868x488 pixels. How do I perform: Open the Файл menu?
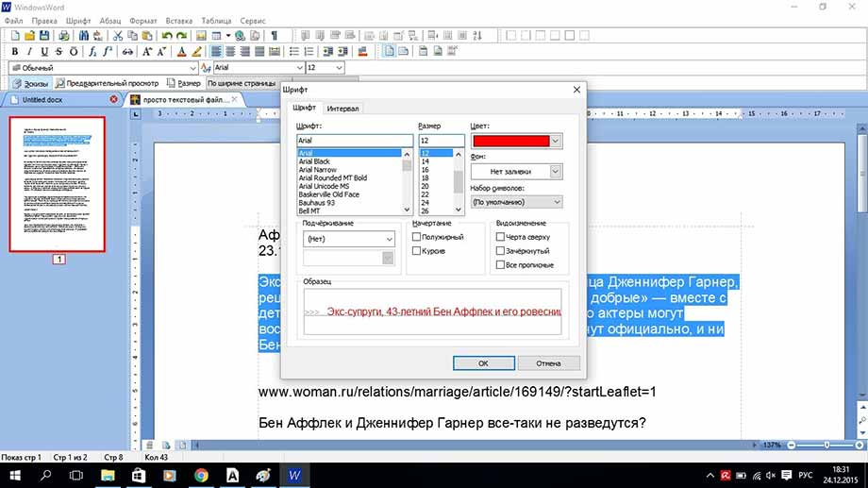tap(13, 21)
